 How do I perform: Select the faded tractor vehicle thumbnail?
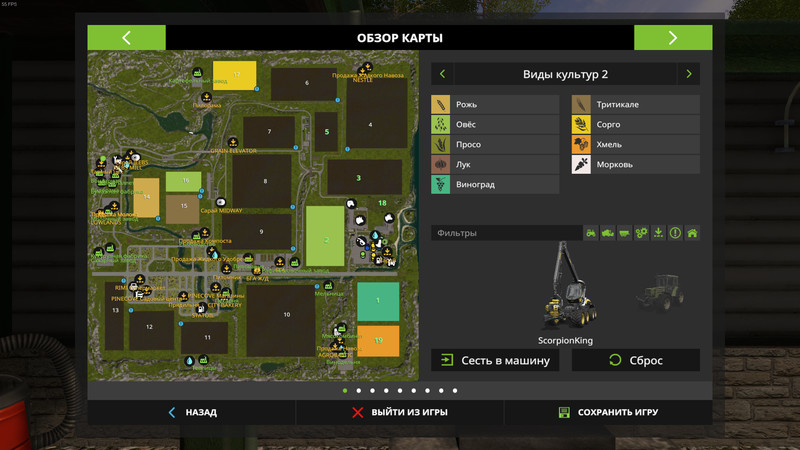(x=653, y=295)
